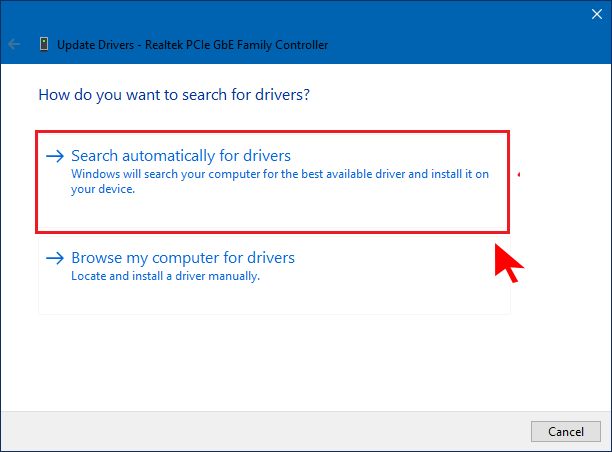Click the Cancel button
Image resolution: width=612 pixels, height=452 pixels.
pyautogui.click(x=566, y=431)
